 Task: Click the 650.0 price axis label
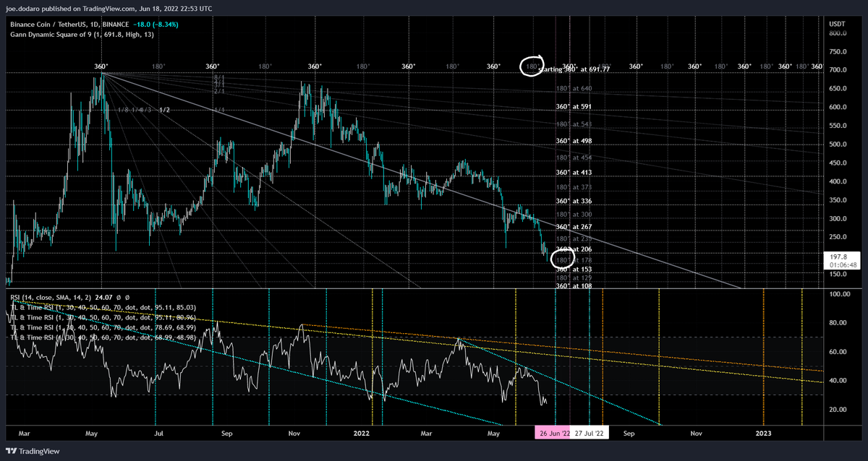coord(837,89)
